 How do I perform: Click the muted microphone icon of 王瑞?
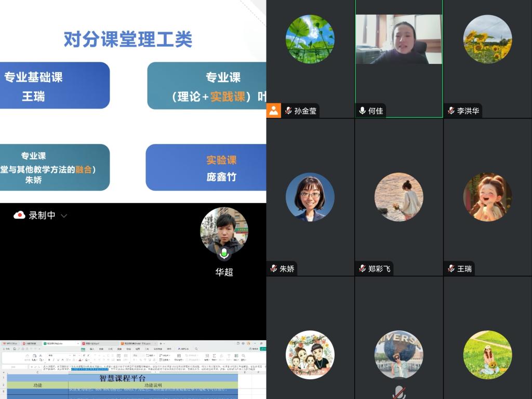(451, 269)
